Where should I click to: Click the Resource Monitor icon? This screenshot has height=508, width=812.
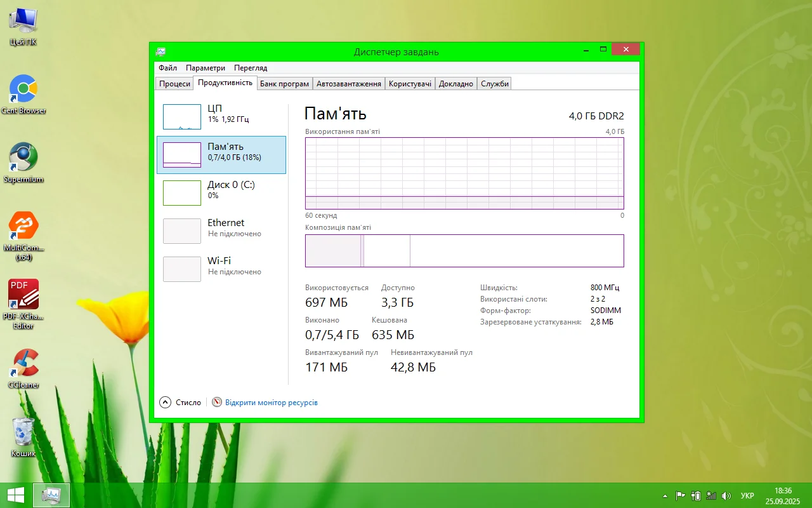(x=217, y=403)
